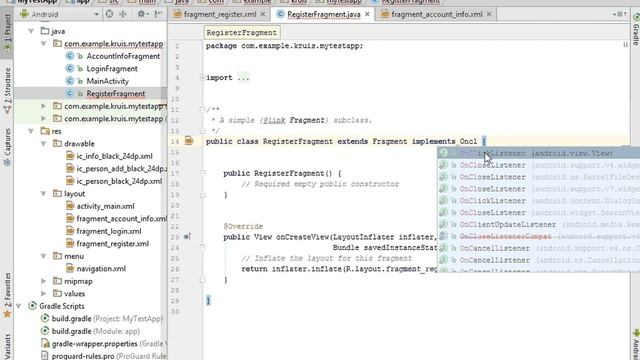Collapse the res folder
This screenshot has height=360, width=640.
31,131
